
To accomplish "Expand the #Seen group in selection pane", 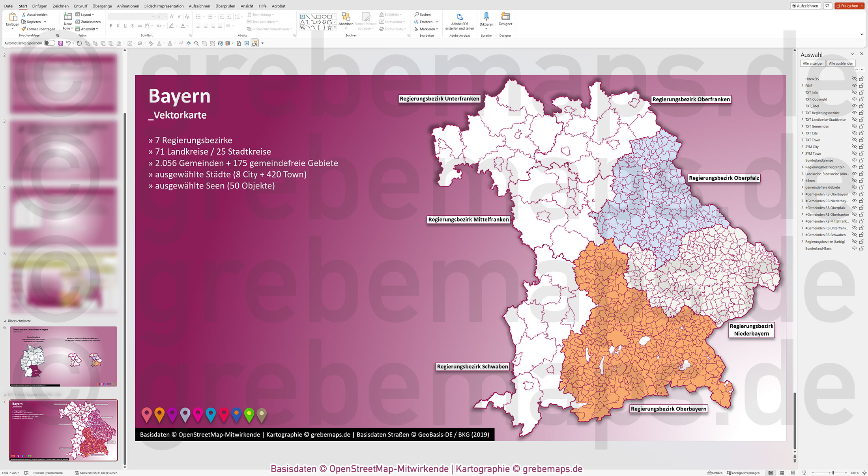I will (803, 180).
